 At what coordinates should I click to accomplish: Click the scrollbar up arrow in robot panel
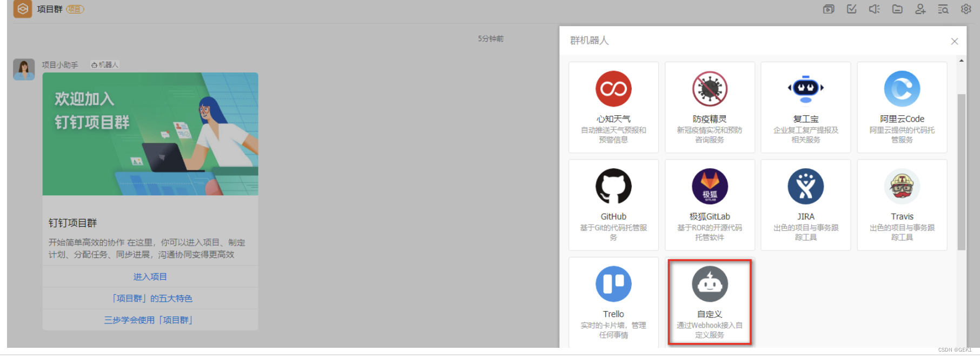point(961,61)
